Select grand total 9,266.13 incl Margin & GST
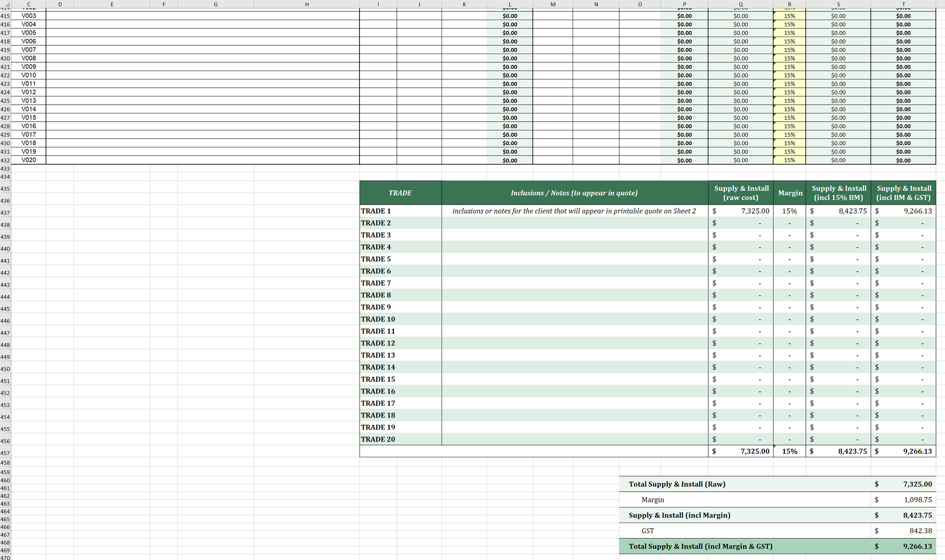Image resolution: width=945 pixels, height=560 pixels. click(x=903, y=546)
